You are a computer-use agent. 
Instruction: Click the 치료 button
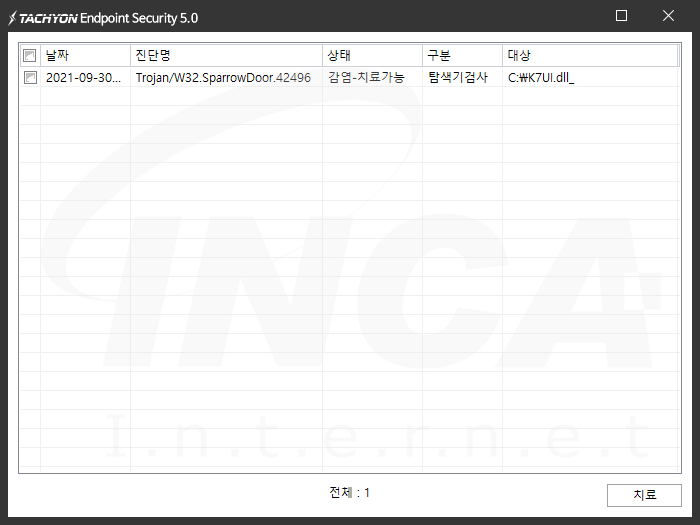644,495
